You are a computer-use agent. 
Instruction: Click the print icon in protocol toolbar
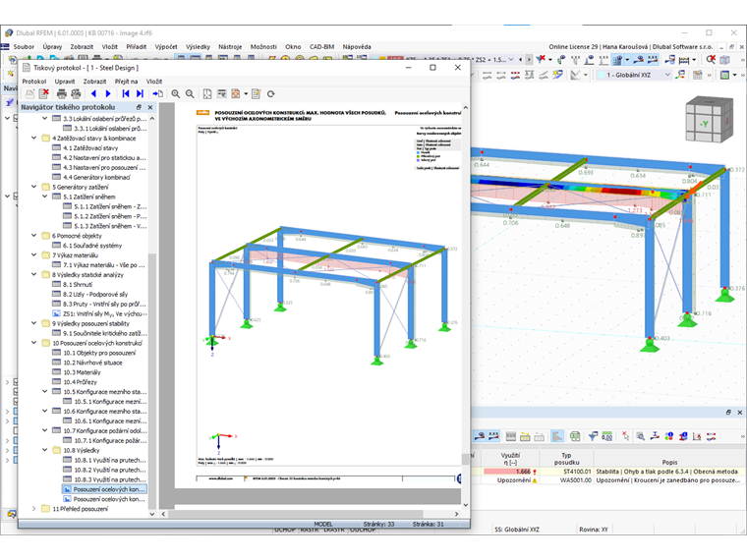click(x=62, y=93)
